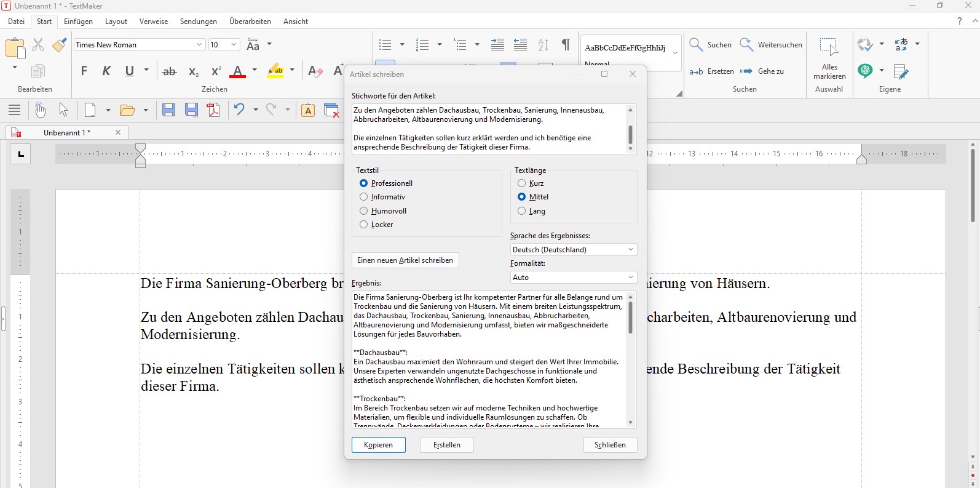
Task: Open the Sprache des Ergebnisses dropdown
Action: [x=573, y=250]
